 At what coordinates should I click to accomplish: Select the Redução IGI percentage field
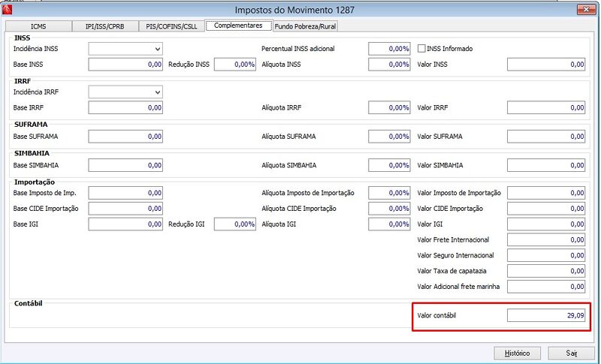235,224
